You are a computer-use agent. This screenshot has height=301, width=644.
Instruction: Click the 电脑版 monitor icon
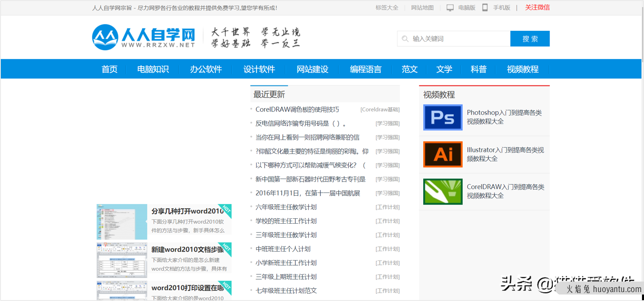(x=450, y=8)
